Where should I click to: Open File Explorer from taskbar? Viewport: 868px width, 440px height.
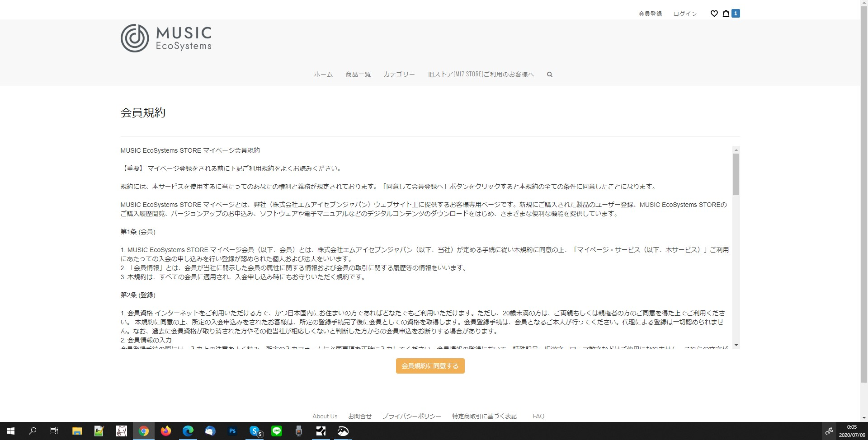77,431
